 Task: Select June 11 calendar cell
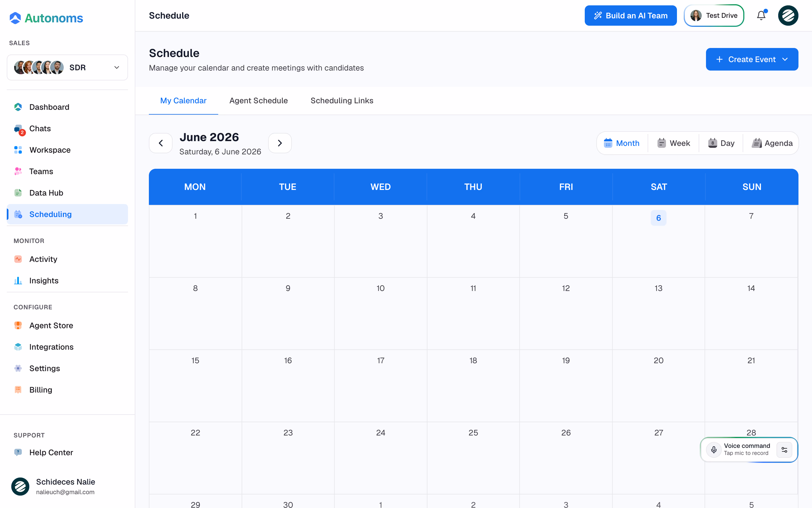coord(473,313)
